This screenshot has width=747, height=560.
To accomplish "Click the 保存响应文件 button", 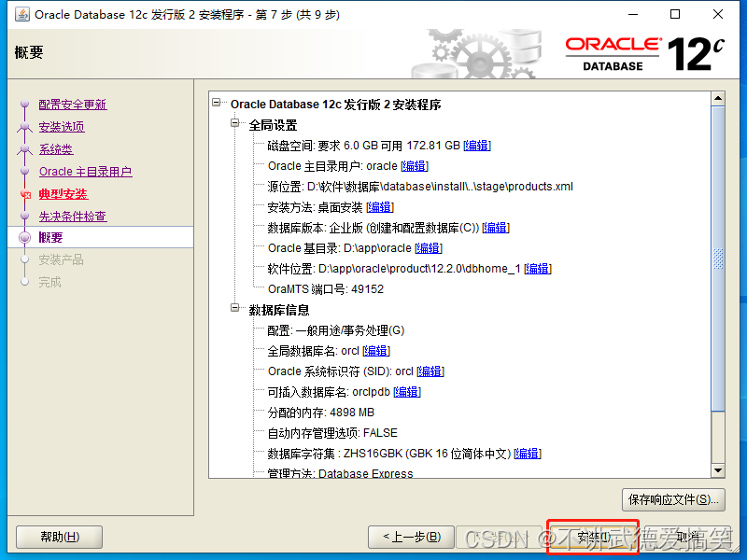I will point(673,499).
